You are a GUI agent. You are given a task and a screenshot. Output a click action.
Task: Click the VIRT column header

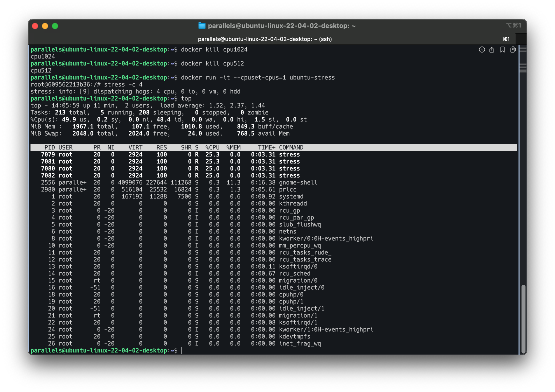[135, 147]
